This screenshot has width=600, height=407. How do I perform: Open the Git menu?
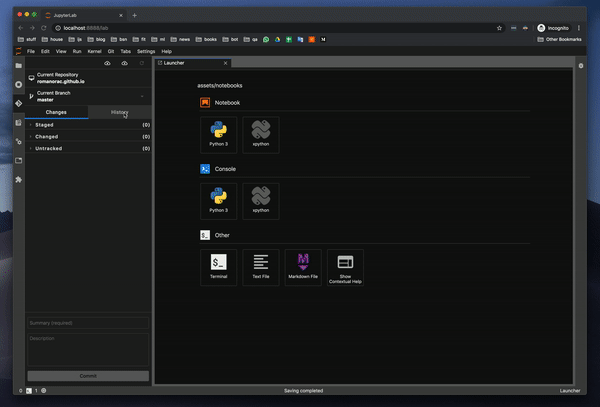(111, 51)
